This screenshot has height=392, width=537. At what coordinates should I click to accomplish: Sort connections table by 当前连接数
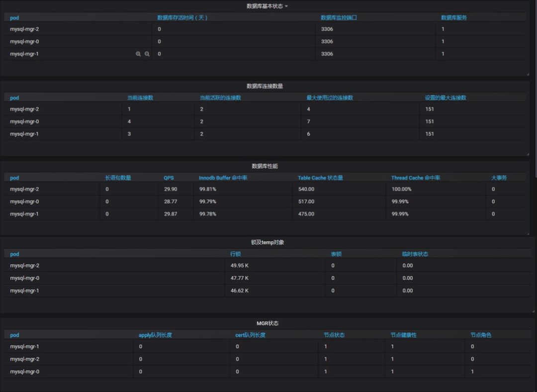140,98
